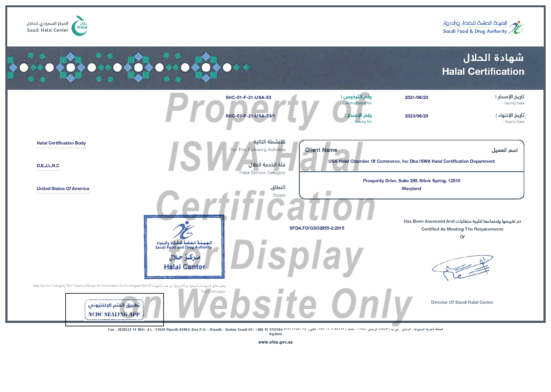Click the NCDC SEALING APP seal
Image resolution: width=551 pixels, height=392 pixels.
coord(114,310)
